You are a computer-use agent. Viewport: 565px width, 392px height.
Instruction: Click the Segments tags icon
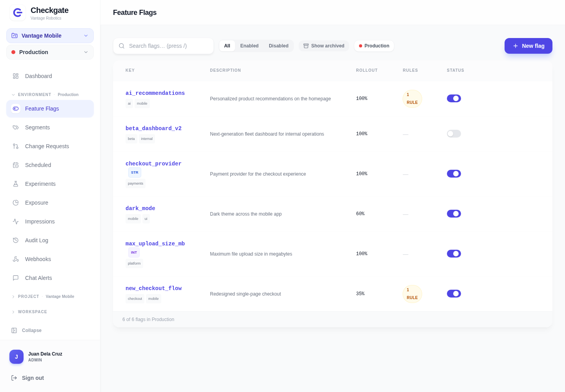16,127
